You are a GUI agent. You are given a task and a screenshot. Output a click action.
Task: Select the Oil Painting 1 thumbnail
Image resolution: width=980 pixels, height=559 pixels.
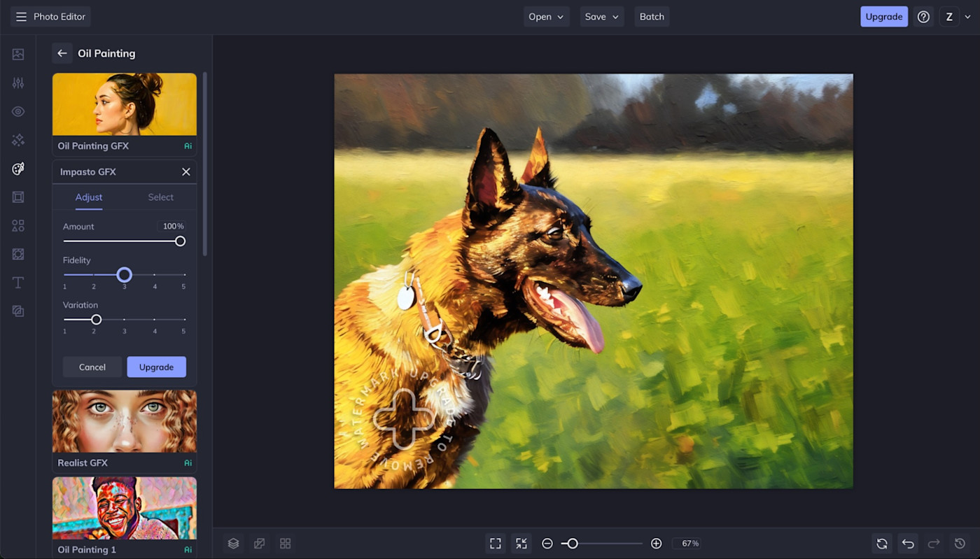[125, 509]
